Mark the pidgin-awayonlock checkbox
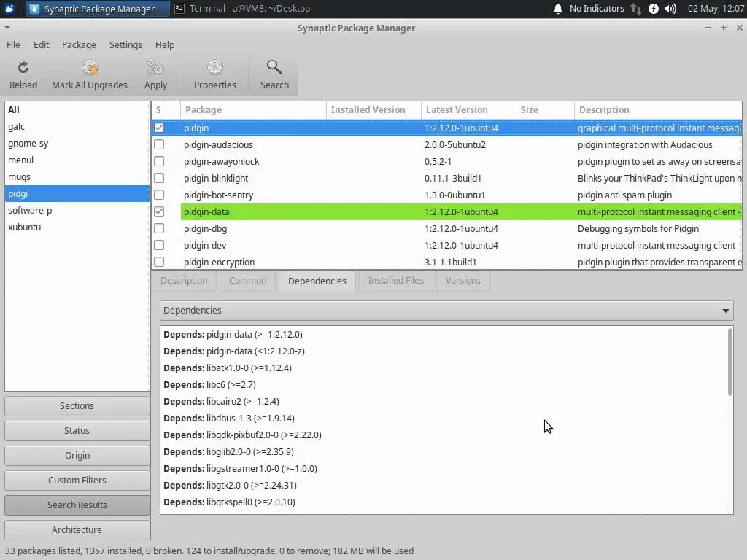Image resolution: width=747 pixels, height=560 pixels. 159,161
